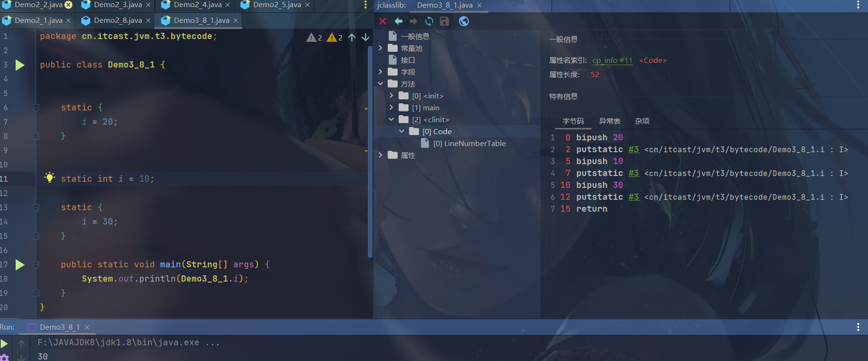Close the Demo2_2.java editor tab

coord(68,5)
